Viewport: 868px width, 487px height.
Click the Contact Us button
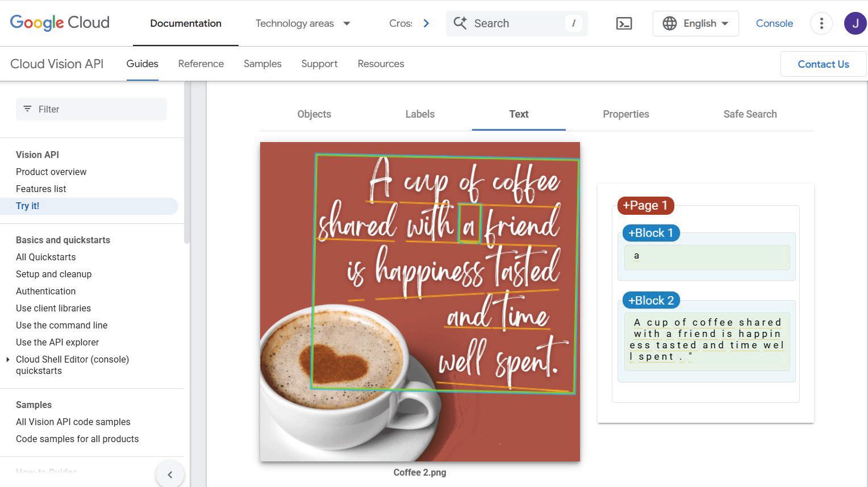[x=823, y=64]
